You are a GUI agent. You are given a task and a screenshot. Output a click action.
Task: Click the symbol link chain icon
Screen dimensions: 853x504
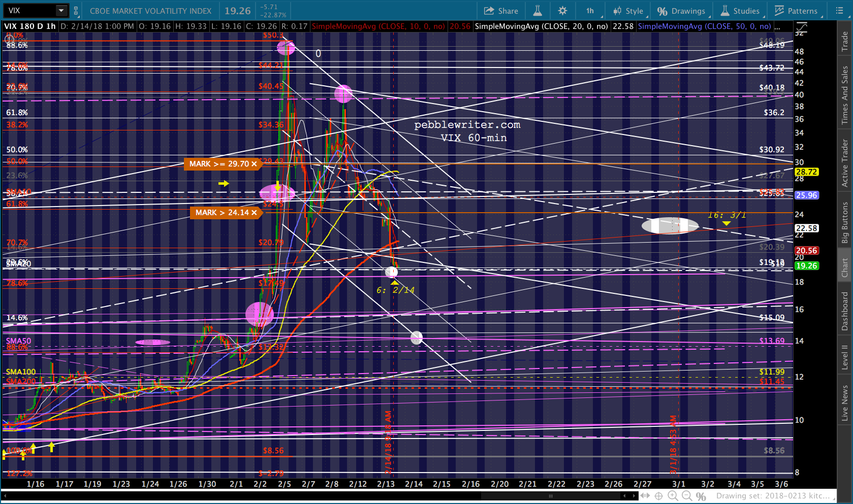[x=76, y=11]
